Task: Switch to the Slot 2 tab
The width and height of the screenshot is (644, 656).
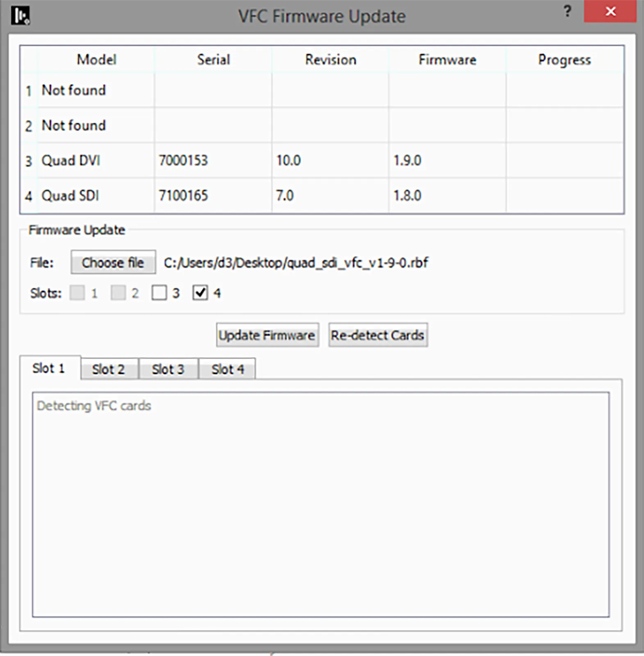Action: click(x=108, y=369)
